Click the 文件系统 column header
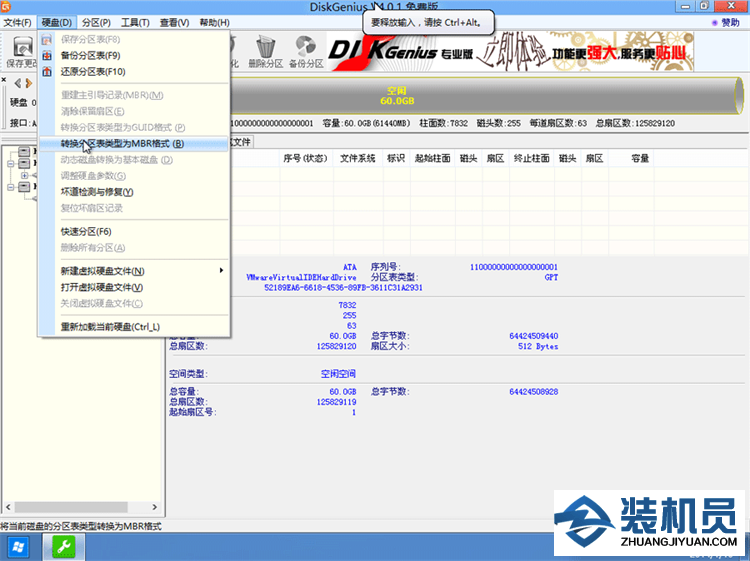Screen dimensions: 750x561 (357, 158)
